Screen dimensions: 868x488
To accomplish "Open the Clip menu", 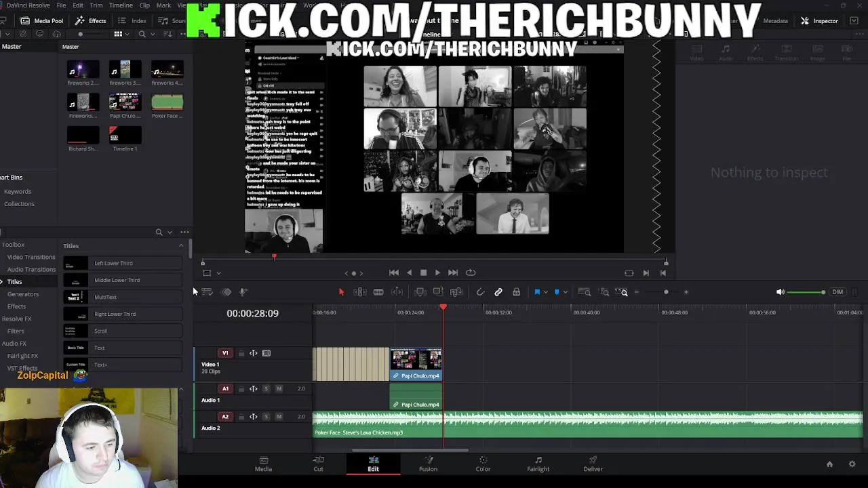I will (144, 5).
